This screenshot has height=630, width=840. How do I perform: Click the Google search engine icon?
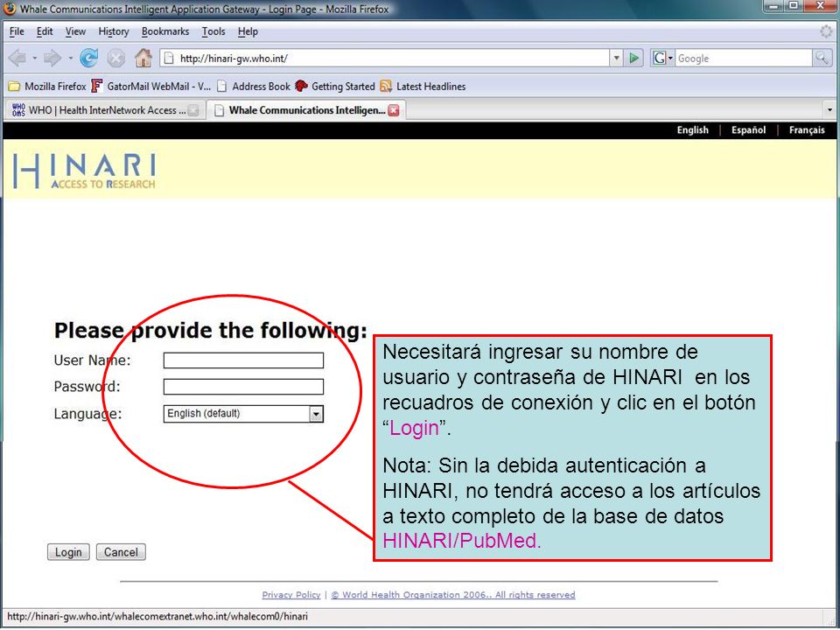[659, 58]
